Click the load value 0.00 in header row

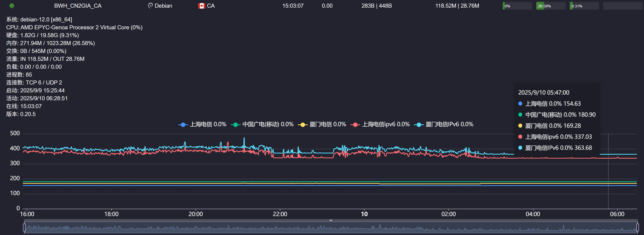point(327,6)
